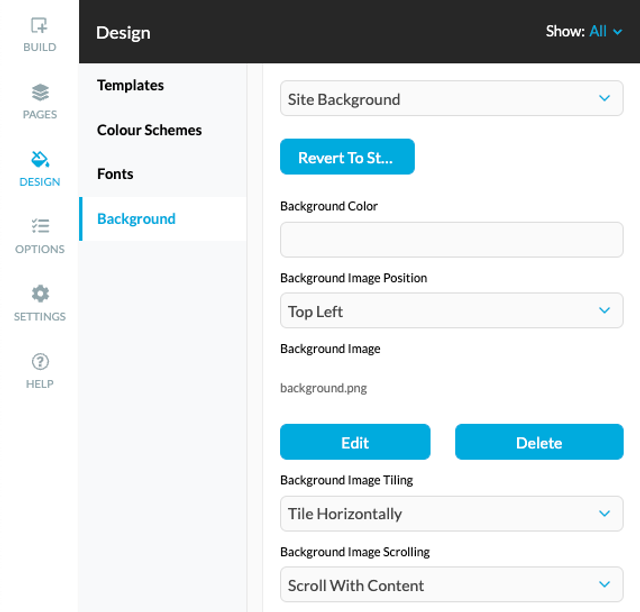Click the Background Color field
The height and width of the screenshot is (612, 640).
click(451, 240)
